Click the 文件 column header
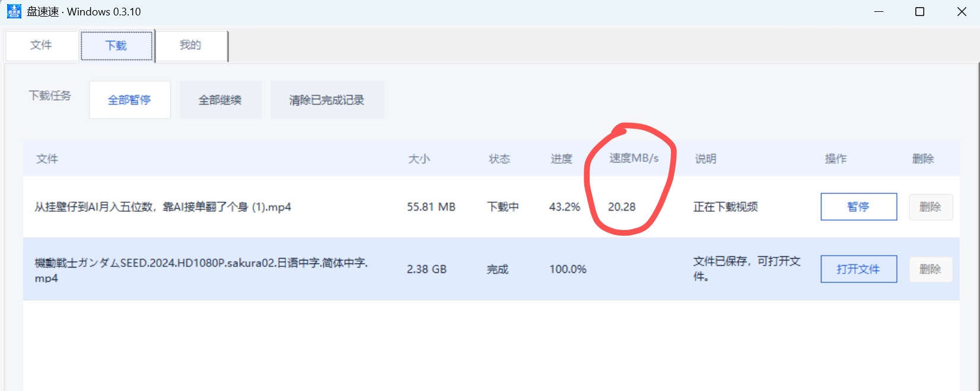 coord(47,158)
